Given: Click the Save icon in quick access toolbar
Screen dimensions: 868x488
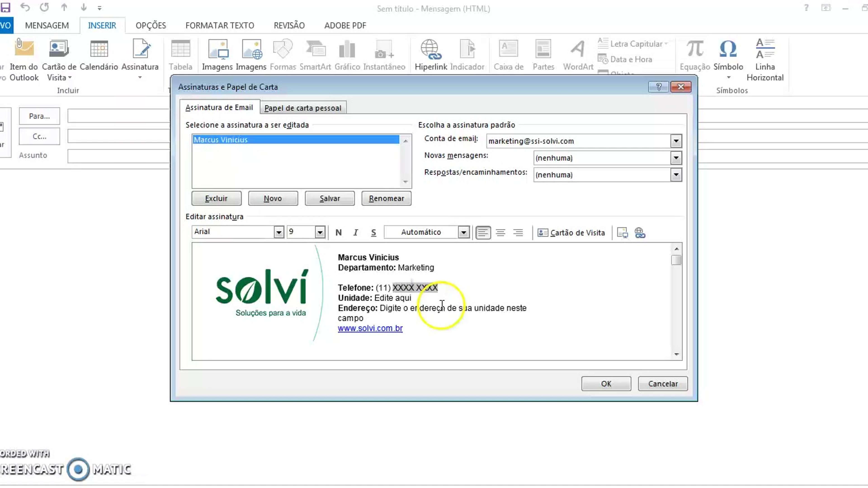Looking at the screenshot, I should click(5, 7).
